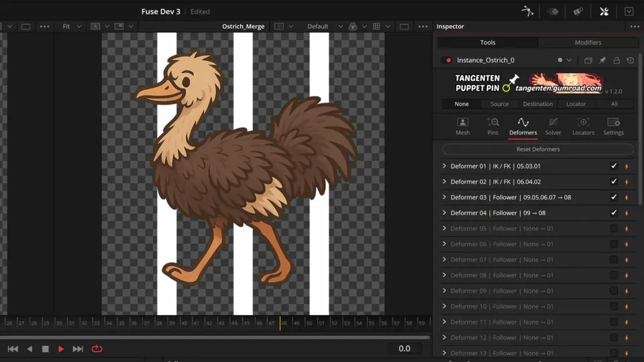Click the Deformer 06 orange lightning icon
The image size is (644, 362).
click(627, 244)
